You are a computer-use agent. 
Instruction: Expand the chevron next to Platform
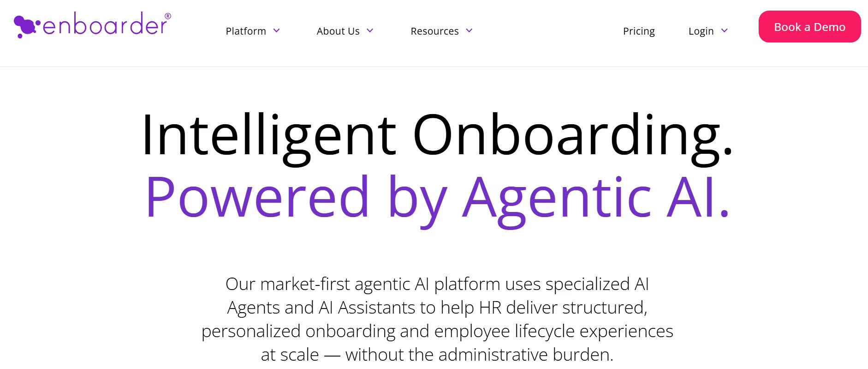[277, 30]
